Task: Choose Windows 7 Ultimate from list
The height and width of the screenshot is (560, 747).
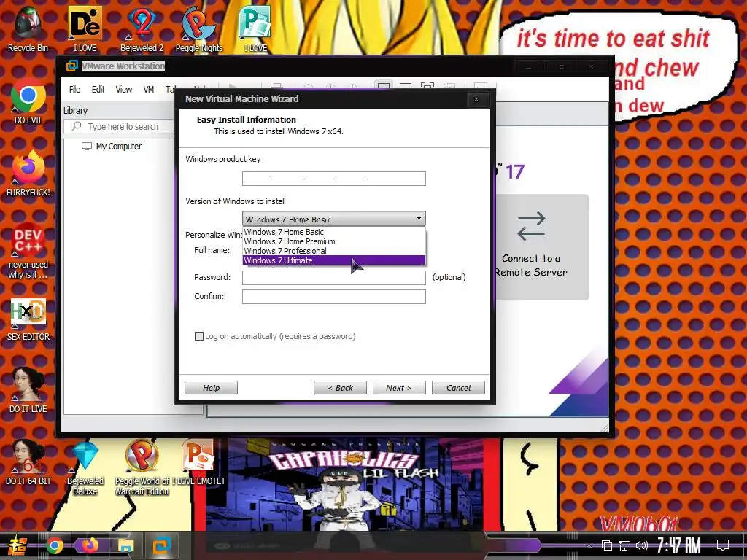Action: click(334, 260)
